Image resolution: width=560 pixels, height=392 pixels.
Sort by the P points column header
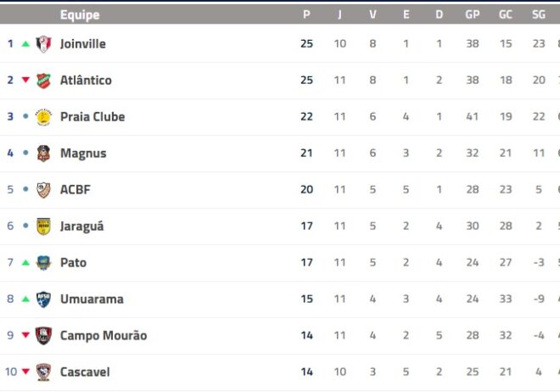(306, 14)
